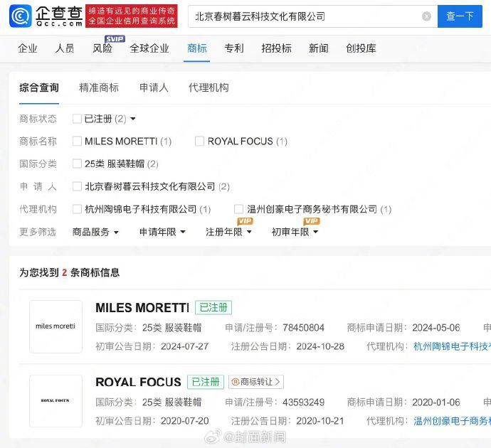Check the 25类 服装鞋帽 checkbox
491x448 pixels.
pos(77,164)
